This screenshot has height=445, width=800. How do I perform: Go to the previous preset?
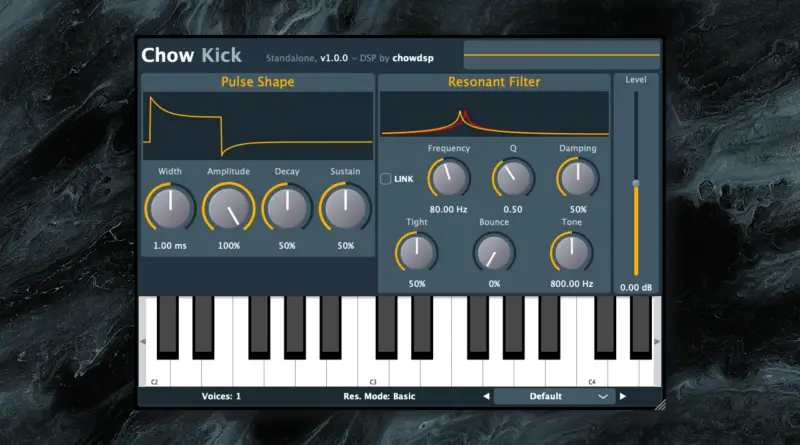coord(487,396)
